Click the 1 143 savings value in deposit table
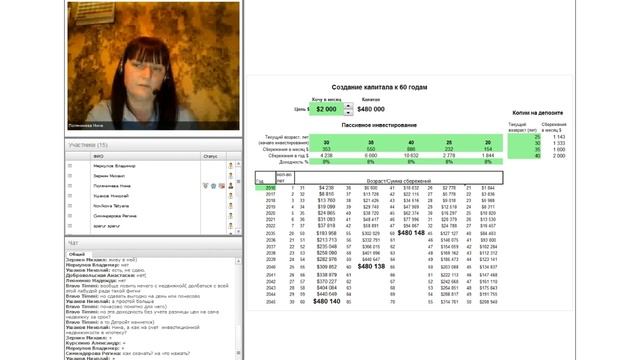The height and width of the screenshot is (360, 640). point(559,137)
